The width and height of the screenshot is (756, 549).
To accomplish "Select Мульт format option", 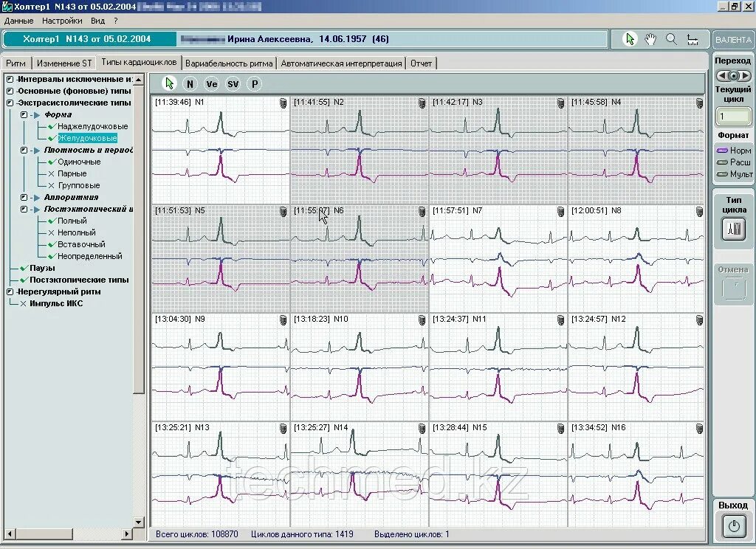I will point(735,174).
